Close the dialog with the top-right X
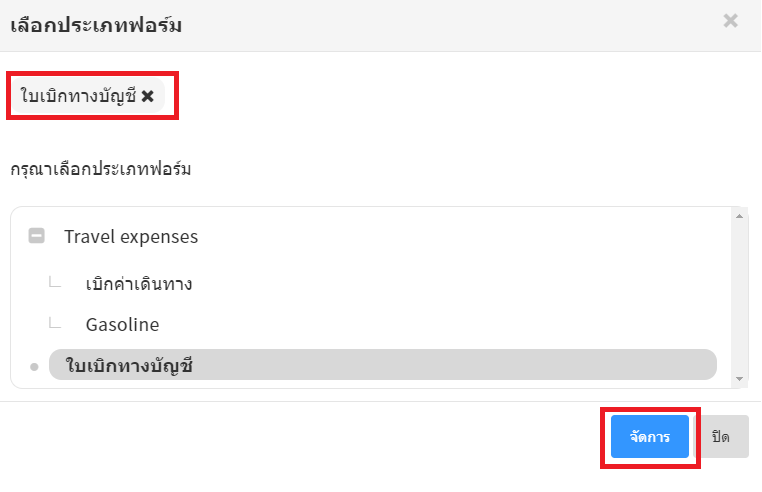 pyautogui.click(x=731, y=21)
